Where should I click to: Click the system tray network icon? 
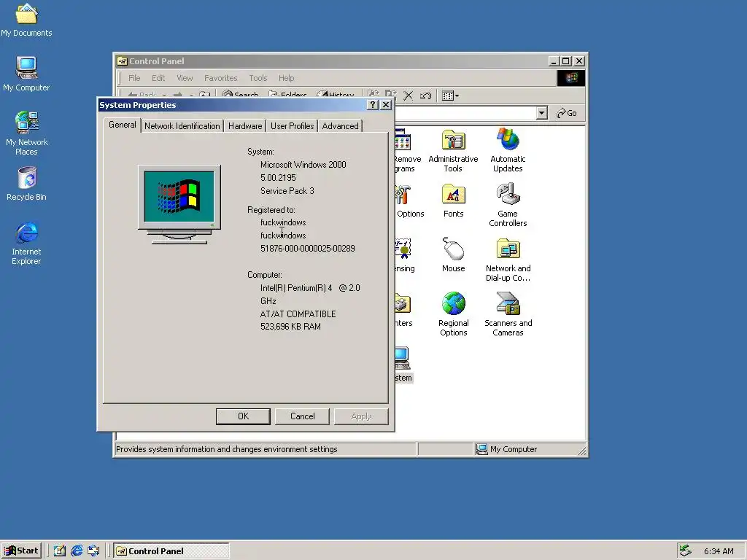[685, 551]
